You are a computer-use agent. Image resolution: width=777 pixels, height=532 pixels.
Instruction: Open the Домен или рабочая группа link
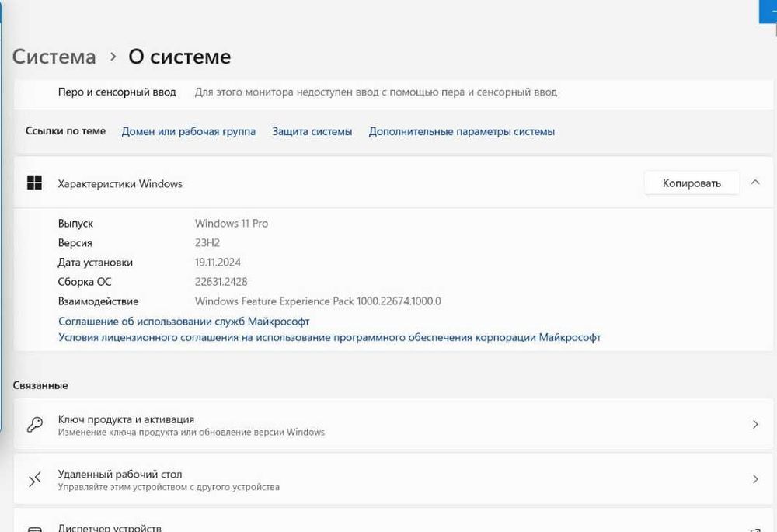[x=189, y=132]
